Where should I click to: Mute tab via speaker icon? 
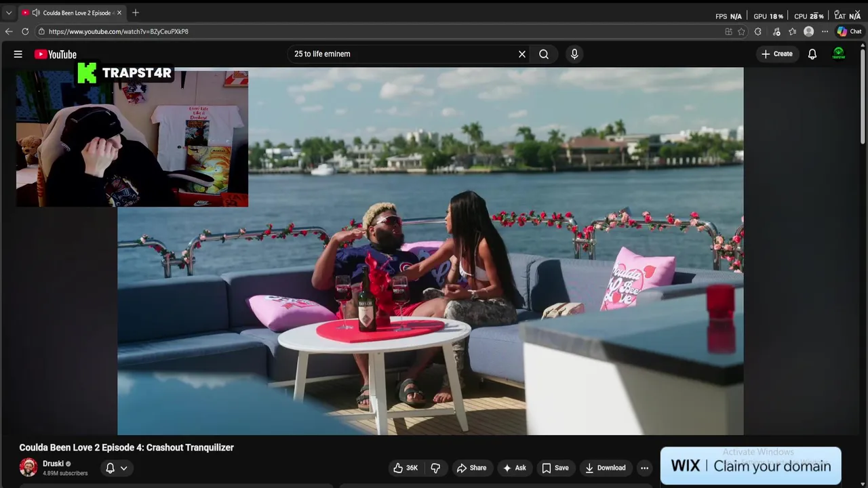(35, 13)
